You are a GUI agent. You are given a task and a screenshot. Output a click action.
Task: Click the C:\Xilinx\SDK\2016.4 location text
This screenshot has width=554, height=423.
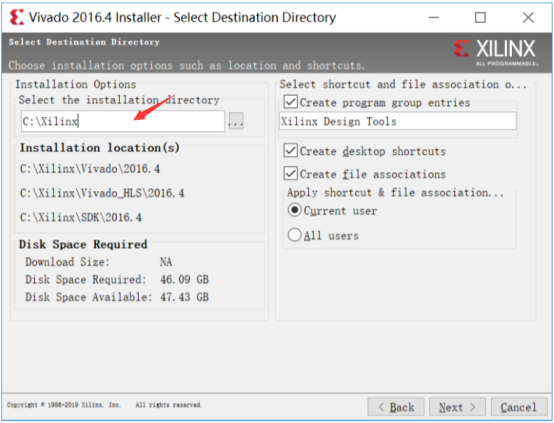click(81, 217)
